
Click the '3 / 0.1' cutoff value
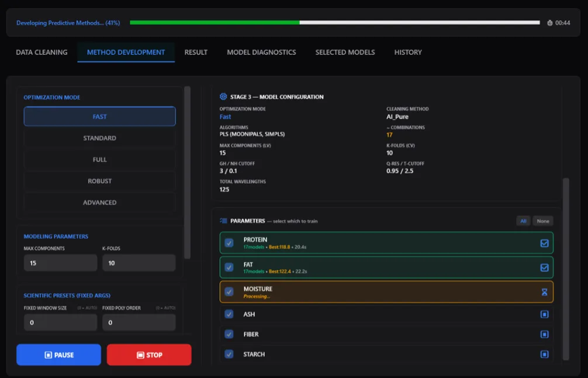(228, 171)
